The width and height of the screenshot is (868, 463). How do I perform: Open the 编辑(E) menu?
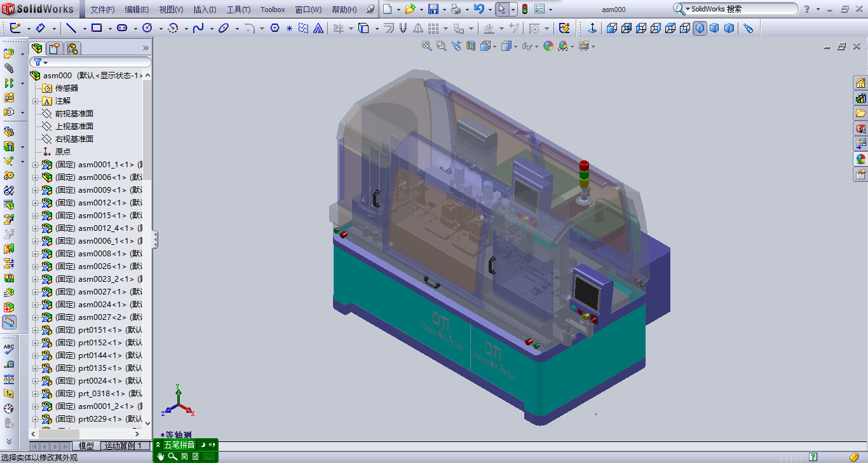click(x=137, y=10)
